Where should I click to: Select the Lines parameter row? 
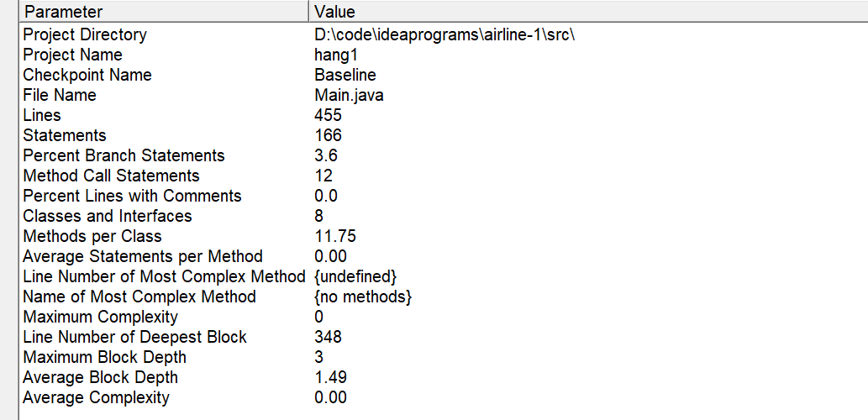(444, 115)
